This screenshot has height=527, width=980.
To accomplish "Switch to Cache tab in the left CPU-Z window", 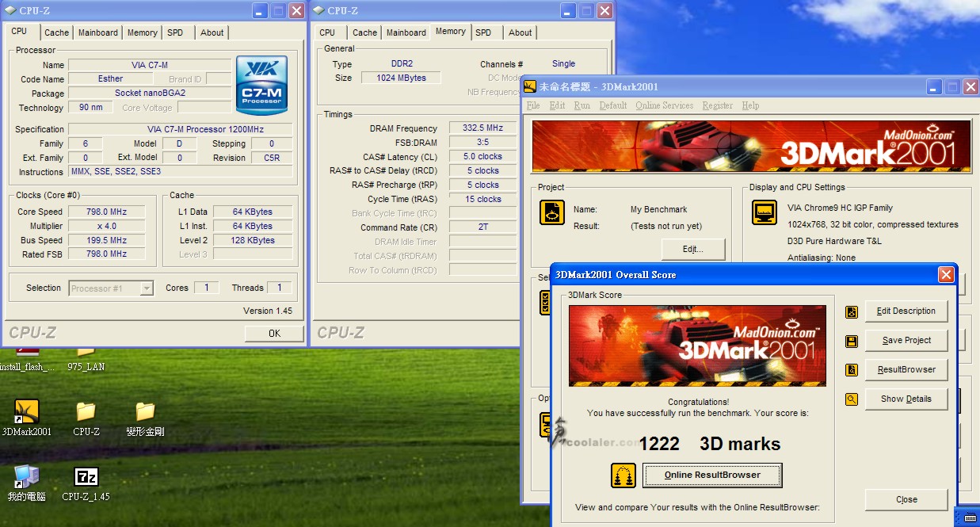I will coord(56,32).
